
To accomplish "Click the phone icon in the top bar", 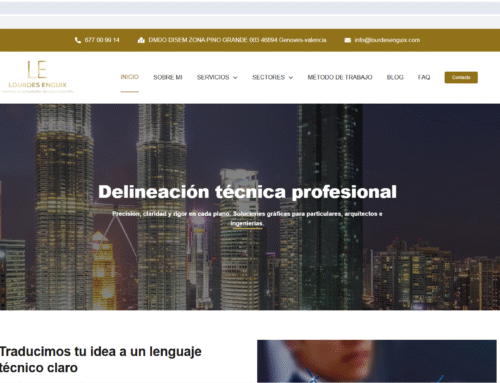I will tap(78, 40).
